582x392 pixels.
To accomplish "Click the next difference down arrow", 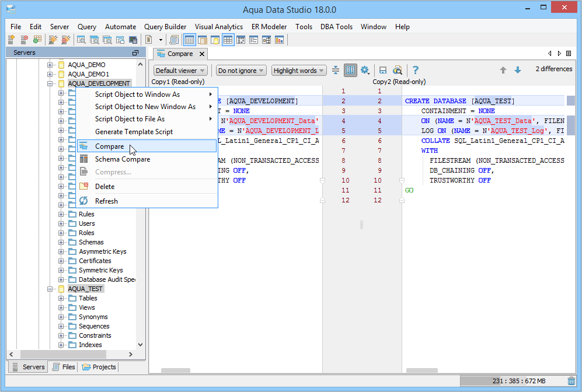I will [517, 70].
